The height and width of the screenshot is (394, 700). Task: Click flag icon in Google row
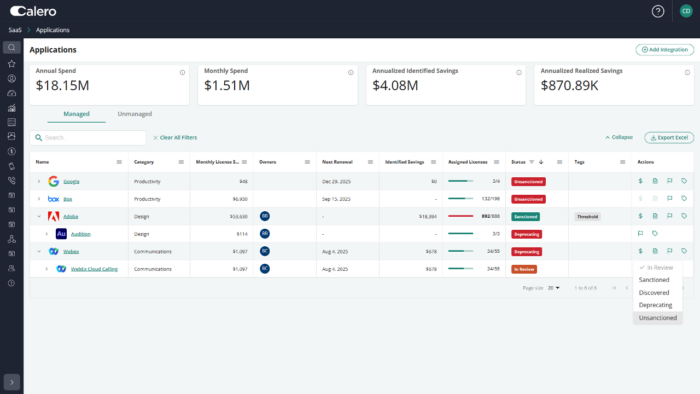click(x=670, y=181)
